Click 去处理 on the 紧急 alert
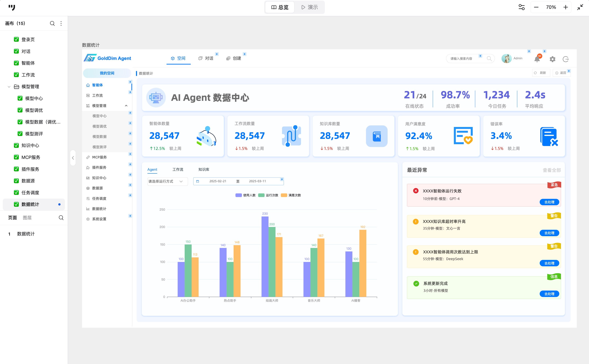 click(549, 202)
